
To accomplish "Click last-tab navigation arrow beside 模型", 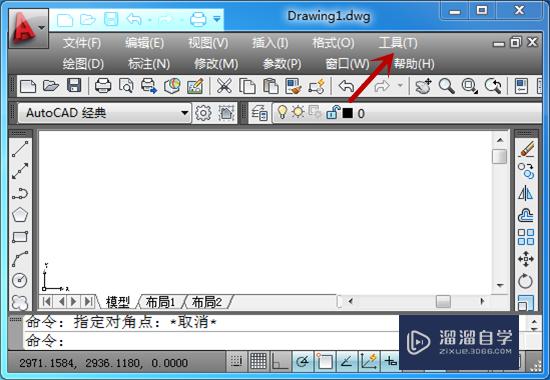I will point(88,301).
